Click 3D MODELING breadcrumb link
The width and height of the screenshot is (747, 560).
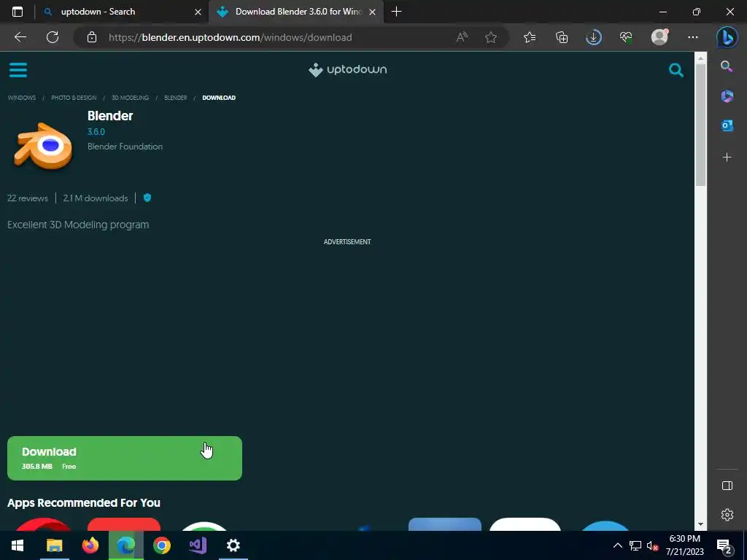point(130,98)
